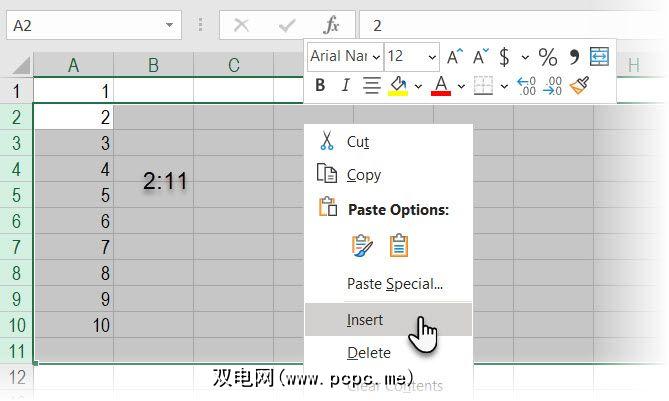Screen dimensions: 669x401
Task: Click the Decrease Font Size icon
Action: (x=481, y=56)
